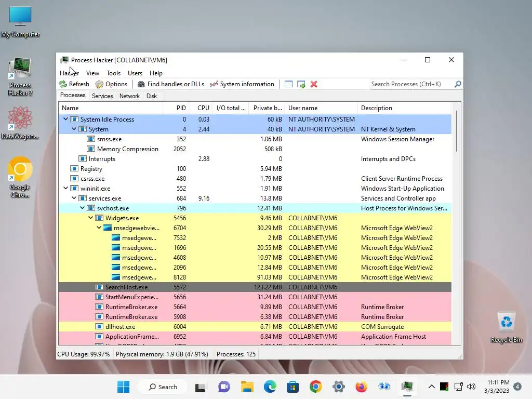Click in the Search Processes field

(x=412, y=84)
